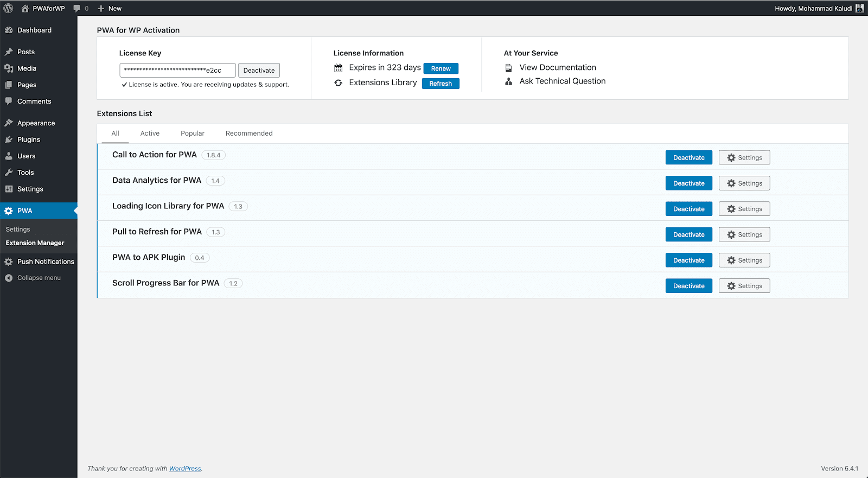Click into the License Key field
868x478 pixels.
(177, 71)
